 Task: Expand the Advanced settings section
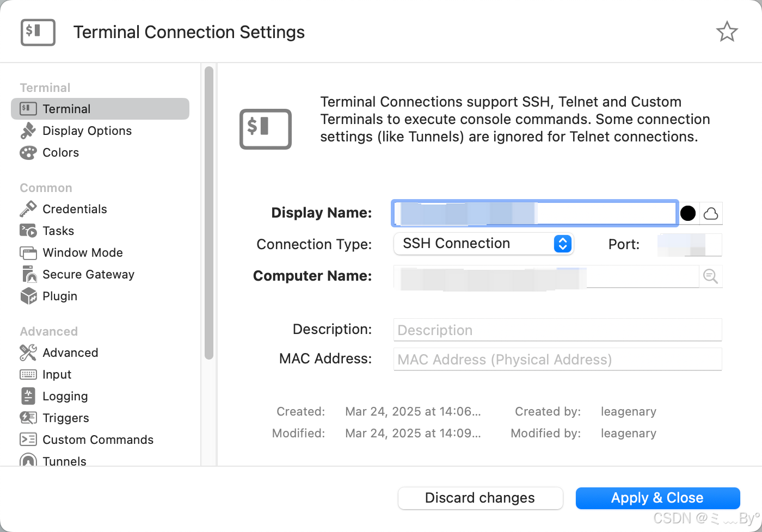pyautogui.click(x=48, y=331)
